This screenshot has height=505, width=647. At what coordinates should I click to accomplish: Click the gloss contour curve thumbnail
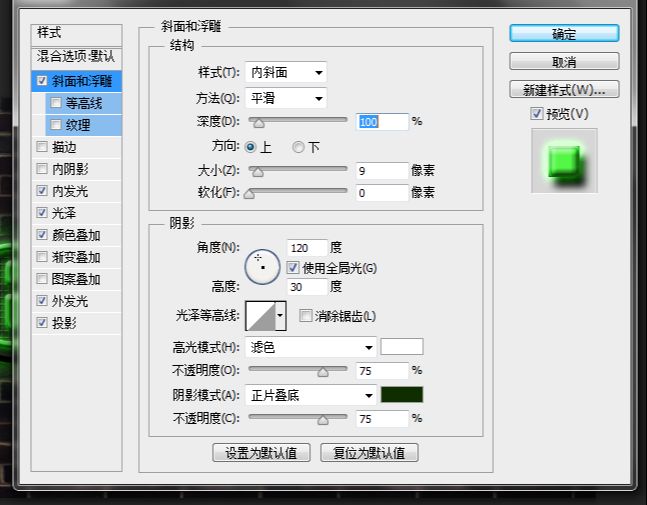[260, 316]
